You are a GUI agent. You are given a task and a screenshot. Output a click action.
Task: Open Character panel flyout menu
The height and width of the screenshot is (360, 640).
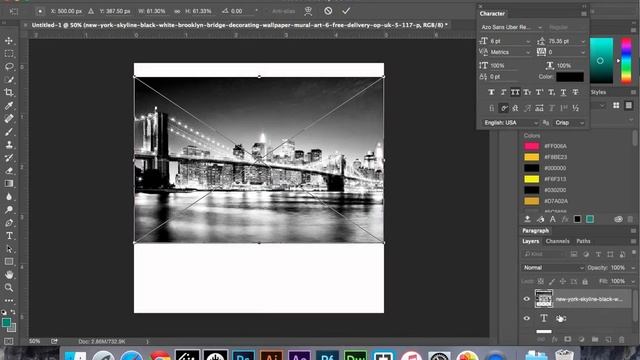click(584, 13)
